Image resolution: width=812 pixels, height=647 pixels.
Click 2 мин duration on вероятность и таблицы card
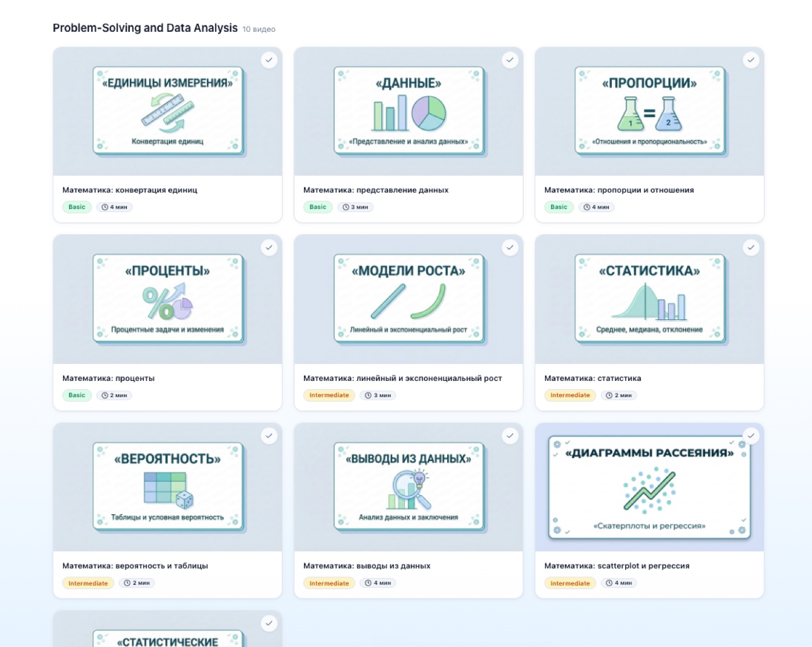tap(137, 583)
